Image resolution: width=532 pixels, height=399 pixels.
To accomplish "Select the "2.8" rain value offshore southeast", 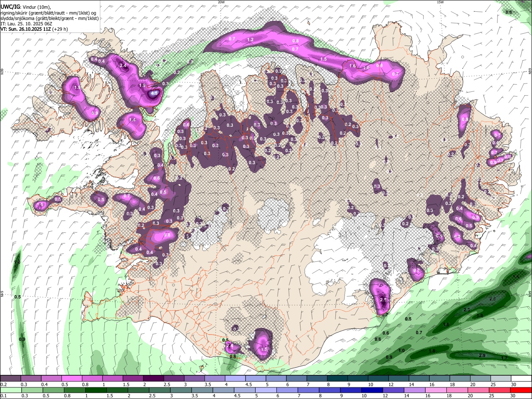I will click(493, 299).
